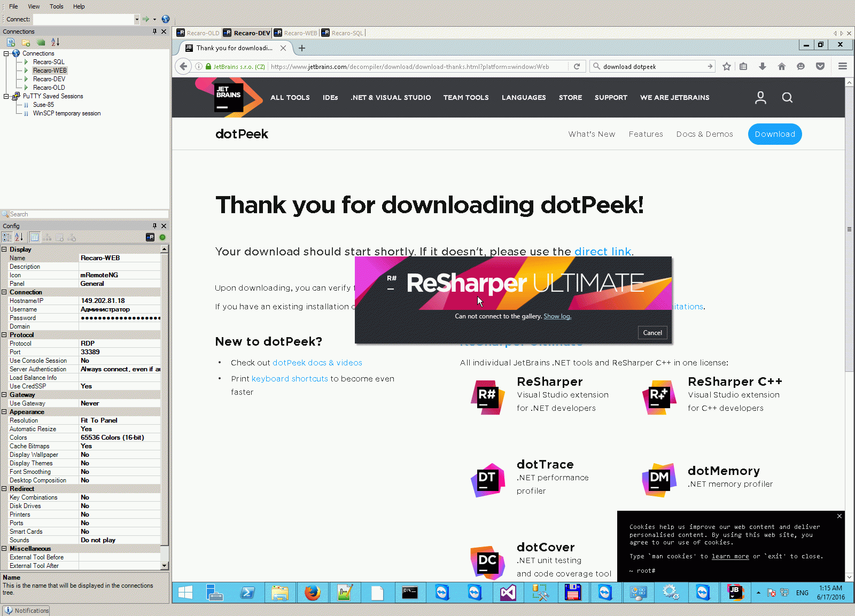Click the green host status indicator in Config

point(162,237)
